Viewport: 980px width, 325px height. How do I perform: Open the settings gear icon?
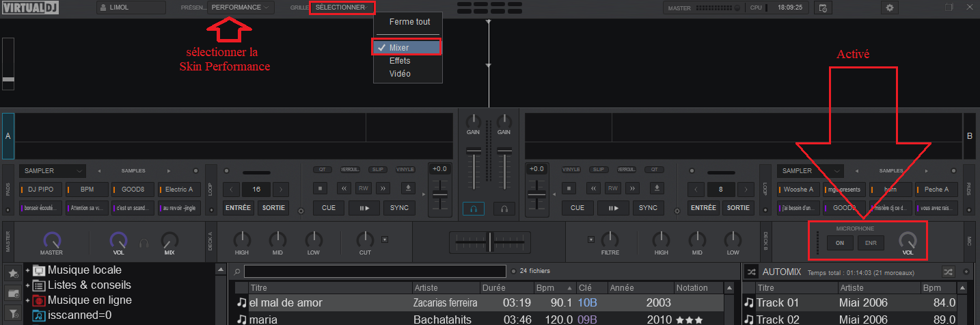pos(889,8)
